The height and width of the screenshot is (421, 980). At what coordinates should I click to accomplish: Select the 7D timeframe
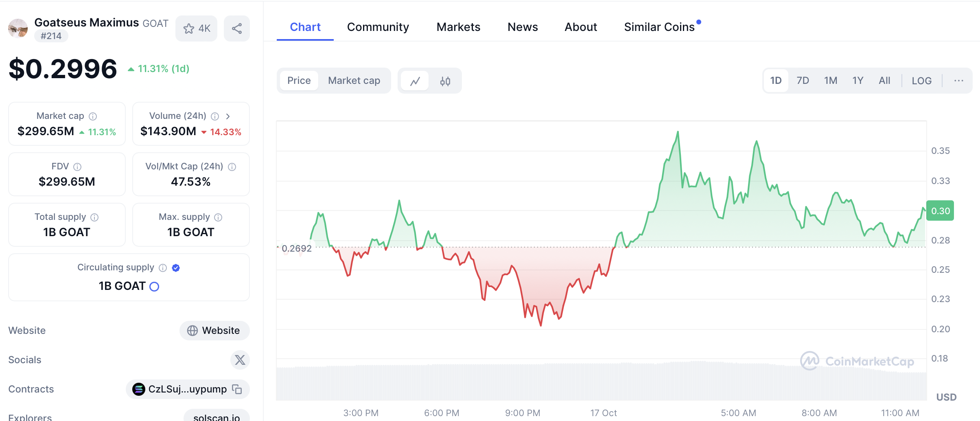coord(803,81)
